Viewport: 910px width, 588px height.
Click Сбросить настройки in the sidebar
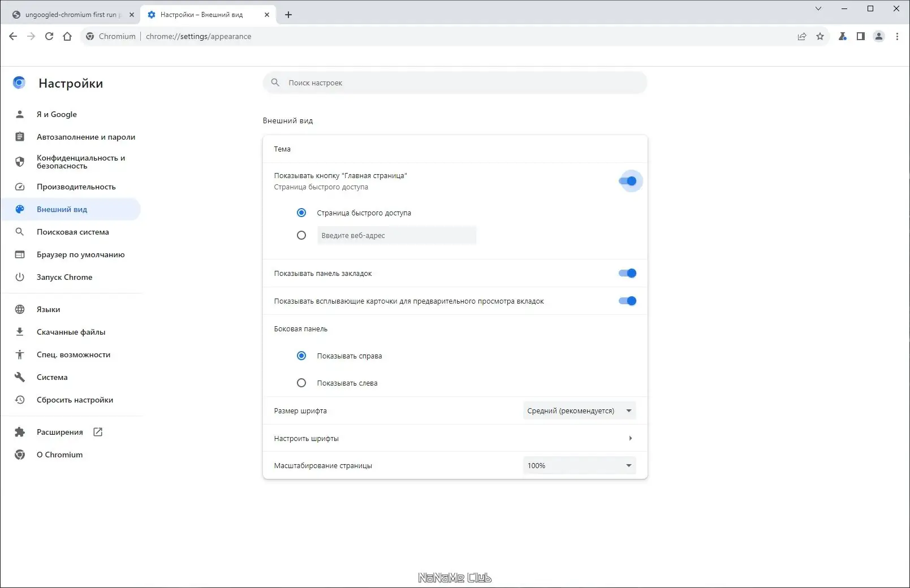[74, 400]
